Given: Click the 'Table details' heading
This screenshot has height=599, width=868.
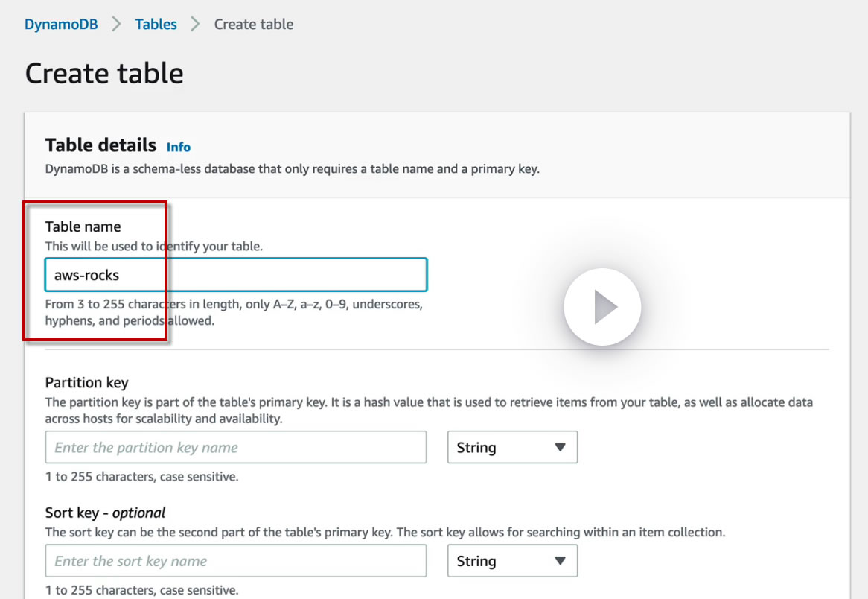Looking at the screenshot, I should tap(100, 145).
